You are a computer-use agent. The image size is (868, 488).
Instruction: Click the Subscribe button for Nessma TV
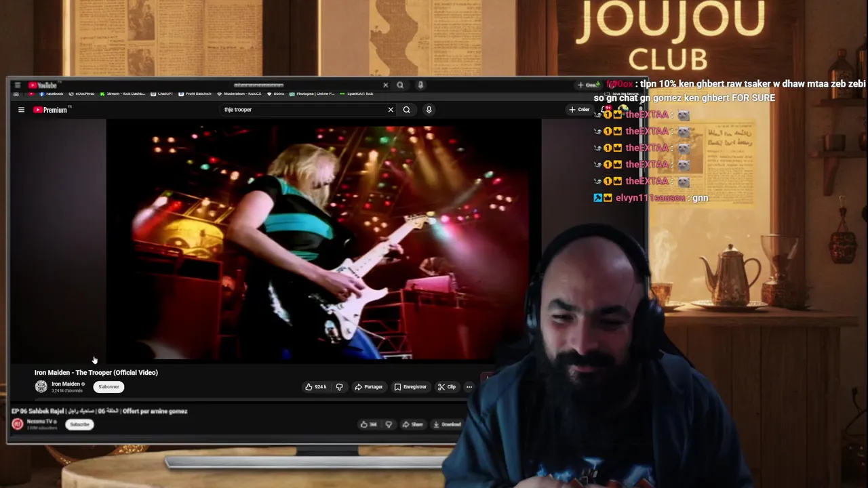point(79,424)
